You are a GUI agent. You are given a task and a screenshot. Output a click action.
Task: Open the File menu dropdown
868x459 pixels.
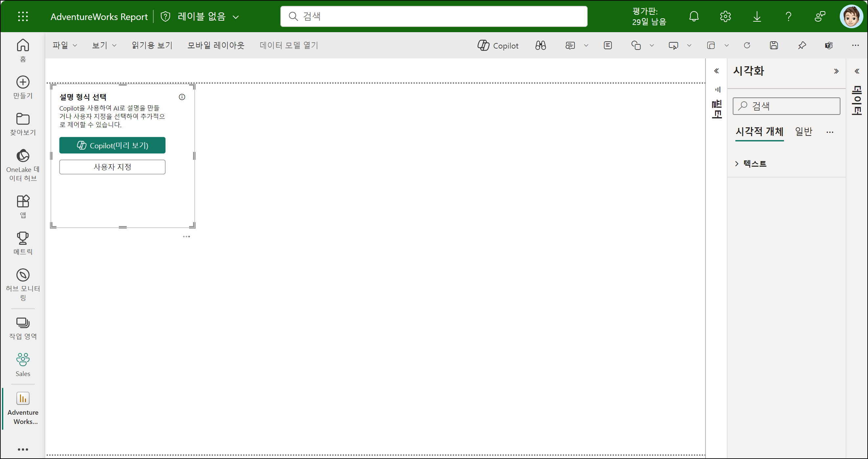[64, 46]
